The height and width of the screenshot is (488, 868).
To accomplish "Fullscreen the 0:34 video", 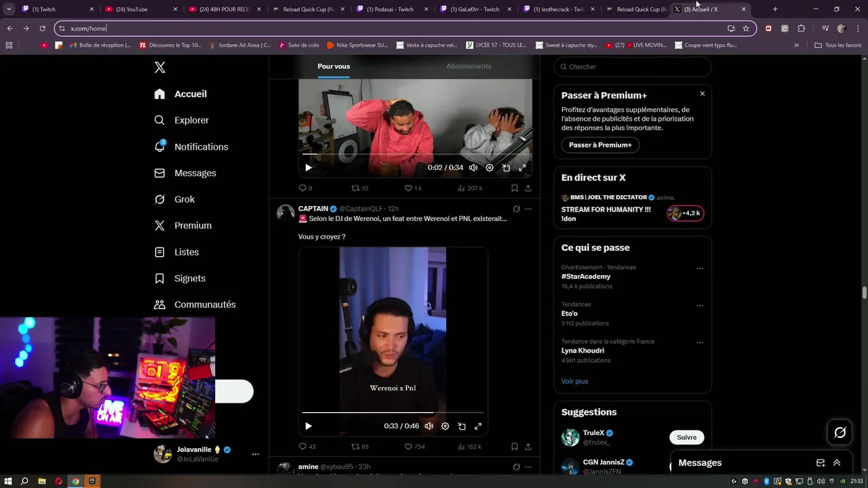I will pos(522,167).
